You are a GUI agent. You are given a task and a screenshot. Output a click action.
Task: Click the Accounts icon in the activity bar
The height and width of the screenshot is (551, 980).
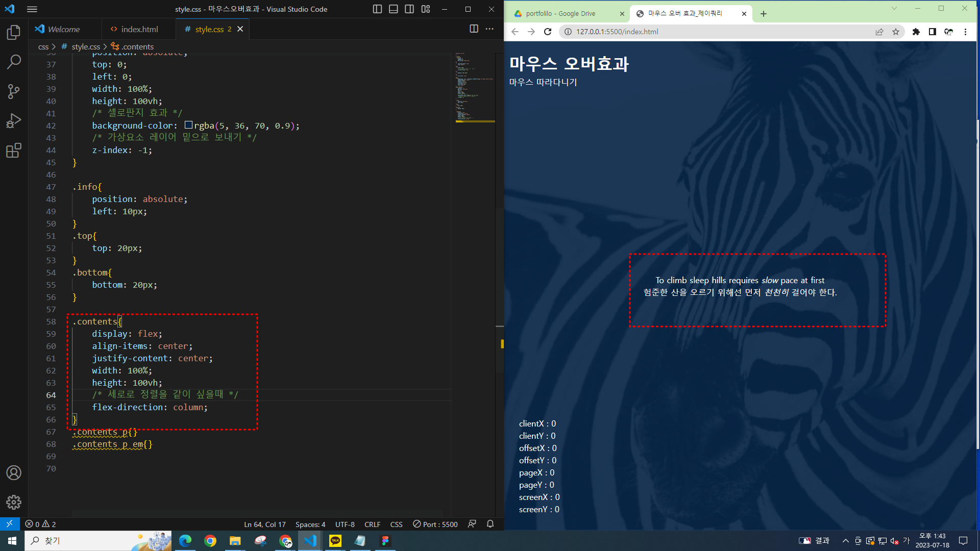(14, 472)
